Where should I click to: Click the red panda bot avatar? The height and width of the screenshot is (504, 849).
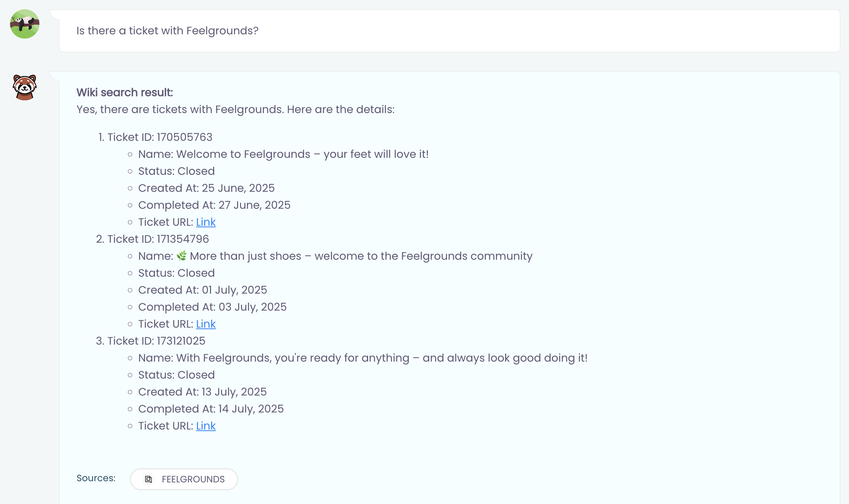(x=25, y=87)
